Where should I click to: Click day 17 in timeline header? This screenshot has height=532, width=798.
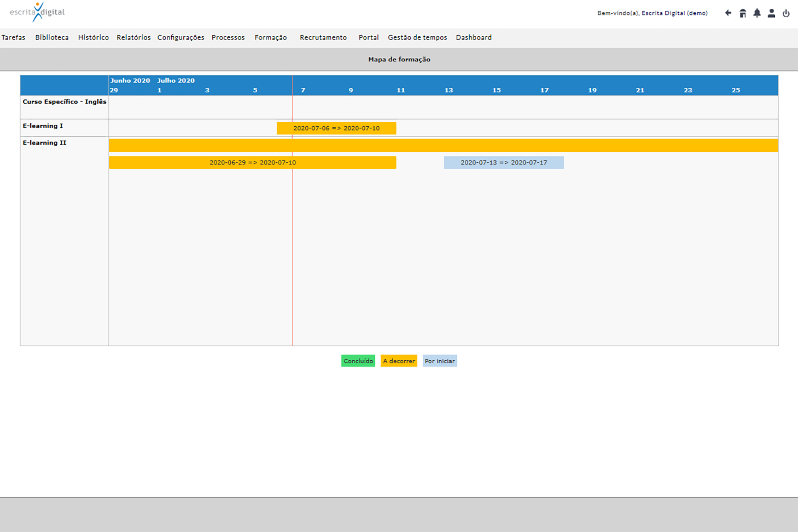click(544, 90)
